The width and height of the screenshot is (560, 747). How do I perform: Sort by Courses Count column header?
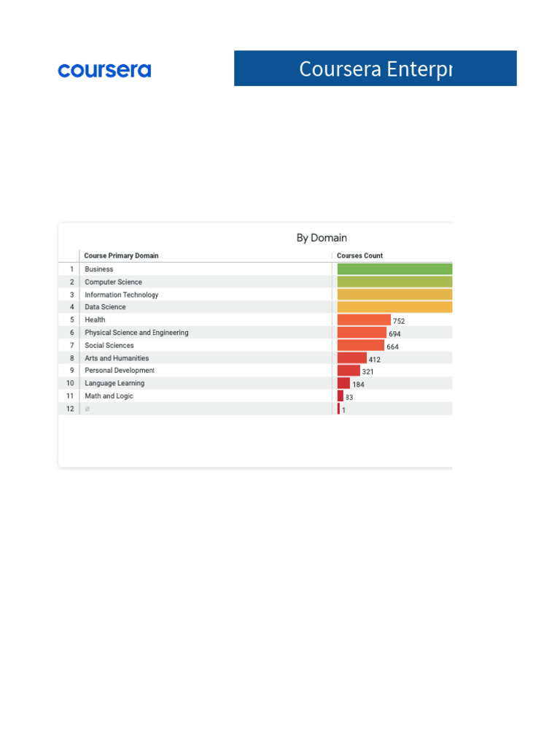click(x=359, y=256)
